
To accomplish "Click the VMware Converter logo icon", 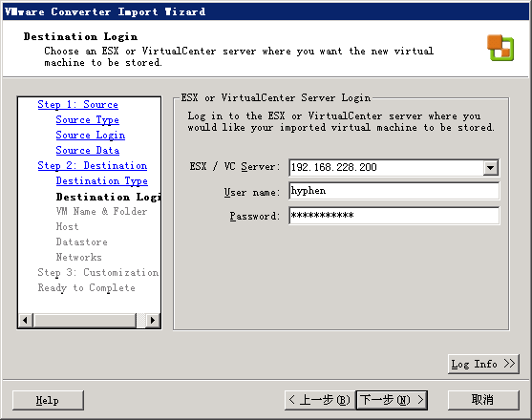I will coord(500,48).
